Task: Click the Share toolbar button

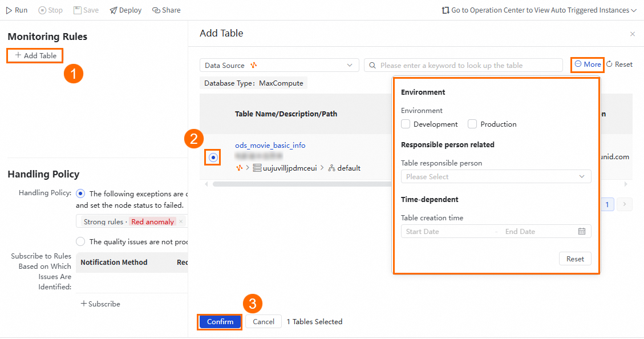Action: (x=166, y=10)
